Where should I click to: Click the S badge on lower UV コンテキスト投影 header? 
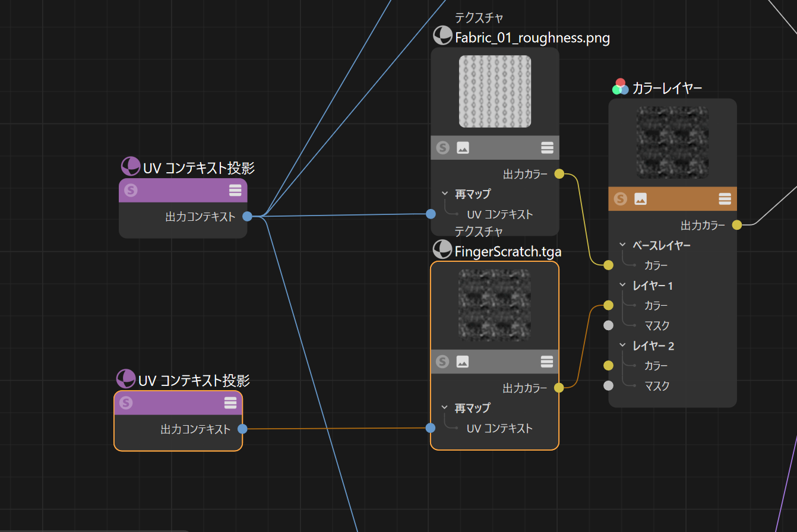click(125, 403)
